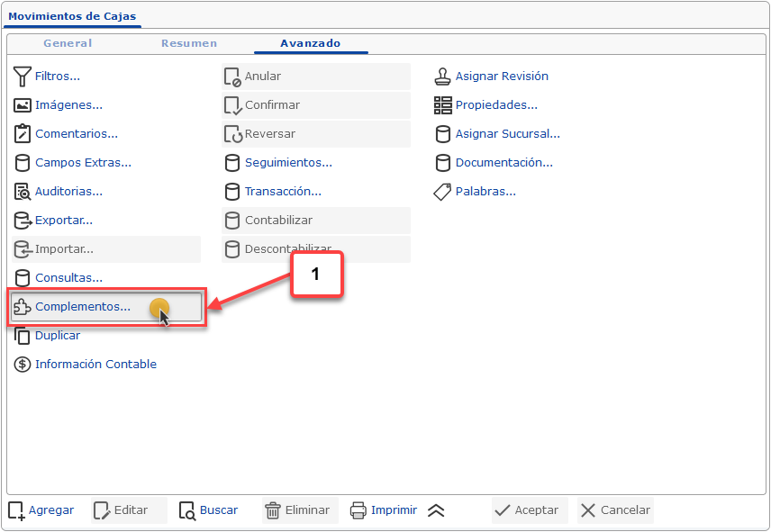The height and width of the screenshot is (532, 771).
Task: Click the Campos Extras cylinder icon
Action: (23, 163)
